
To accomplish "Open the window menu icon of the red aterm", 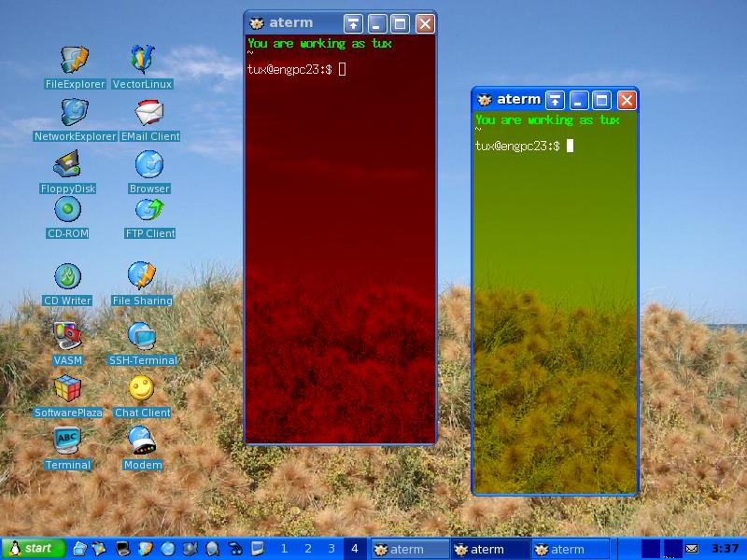I will click(x=257, y=23).
